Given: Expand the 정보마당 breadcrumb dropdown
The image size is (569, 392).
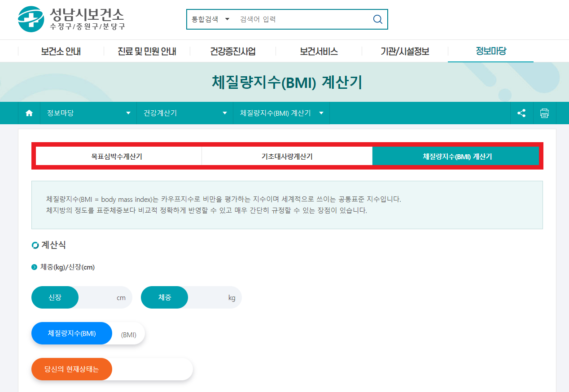Looking at the screenshot, I should tap(128, 113).
